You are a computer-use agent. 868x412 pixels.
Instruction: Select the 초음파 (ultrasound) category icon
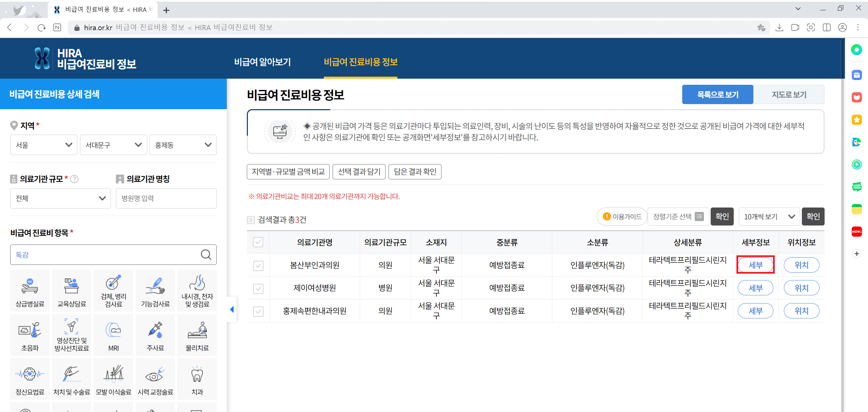pos(29,334)
